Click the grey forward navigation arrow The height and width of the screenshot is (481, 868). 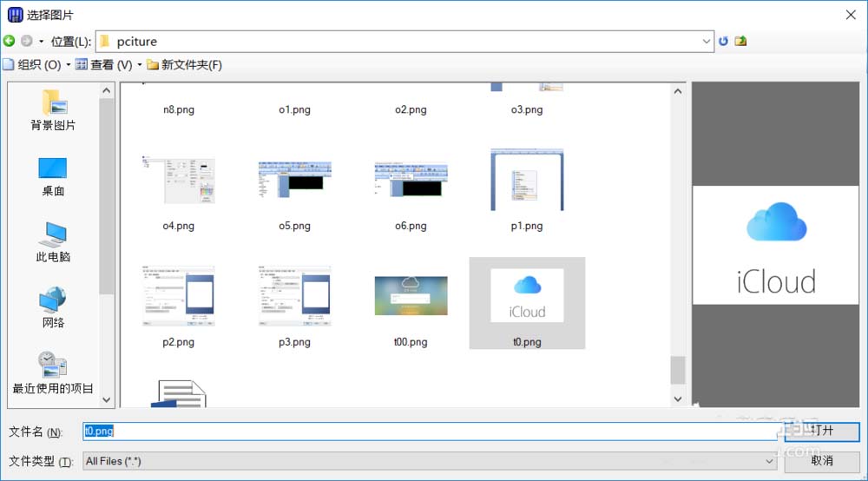pos(26,41)
